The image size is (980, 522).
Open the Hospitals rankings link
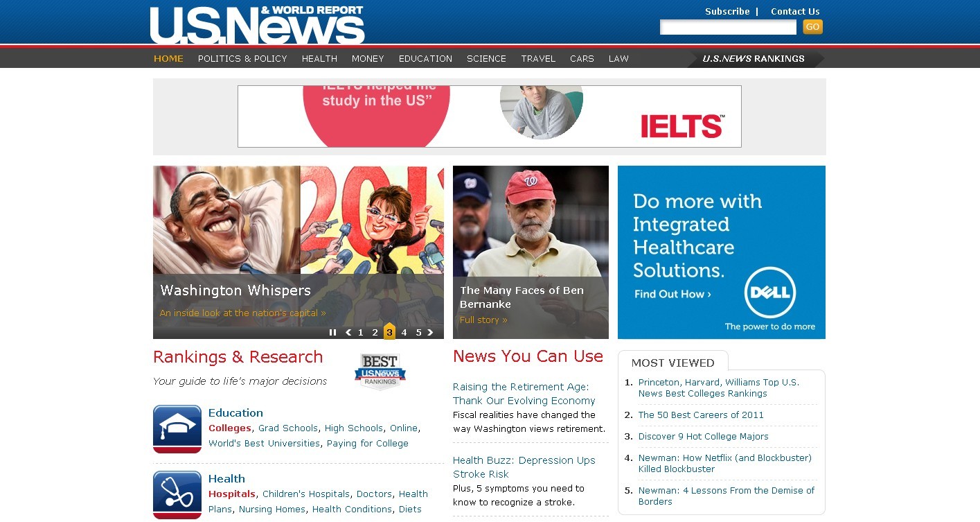(x=232, y=494)
